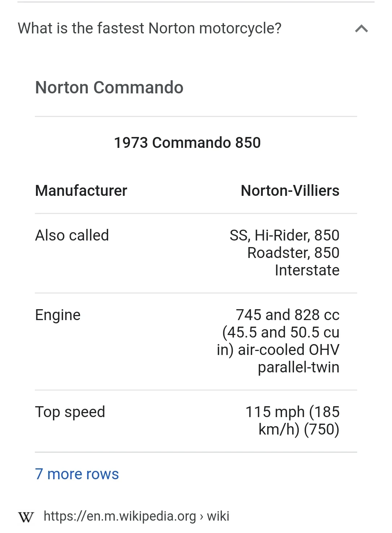Viewport: 392px width, 533px height.
Task: Click the up chevron icon
Action: tap(361, 29)
